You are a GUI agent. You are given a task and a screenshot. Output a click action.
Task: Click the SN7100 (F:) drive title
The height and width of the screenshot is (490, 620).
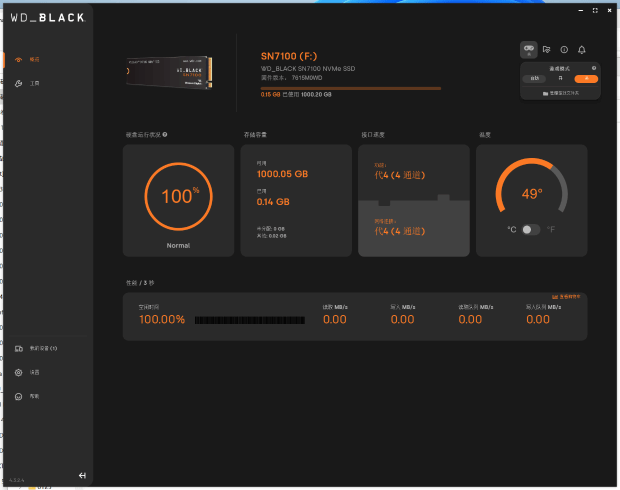point(289,56)
